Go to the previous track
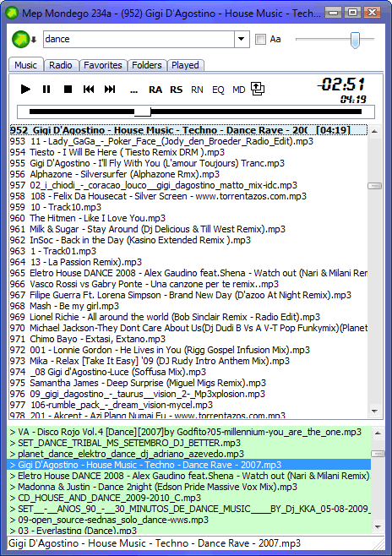 point(89,89)
